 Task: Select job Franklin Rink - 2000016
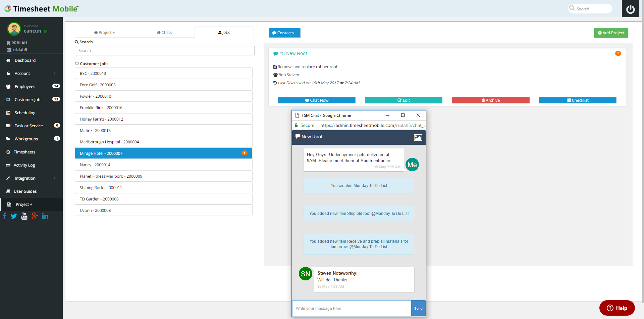[164, 107]
